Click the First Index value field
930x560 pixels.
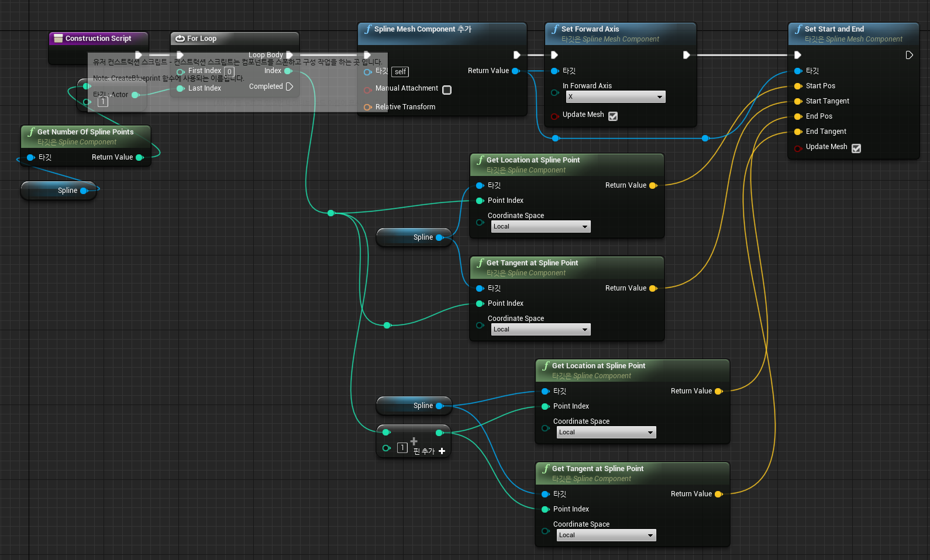(x=229, y=71)
